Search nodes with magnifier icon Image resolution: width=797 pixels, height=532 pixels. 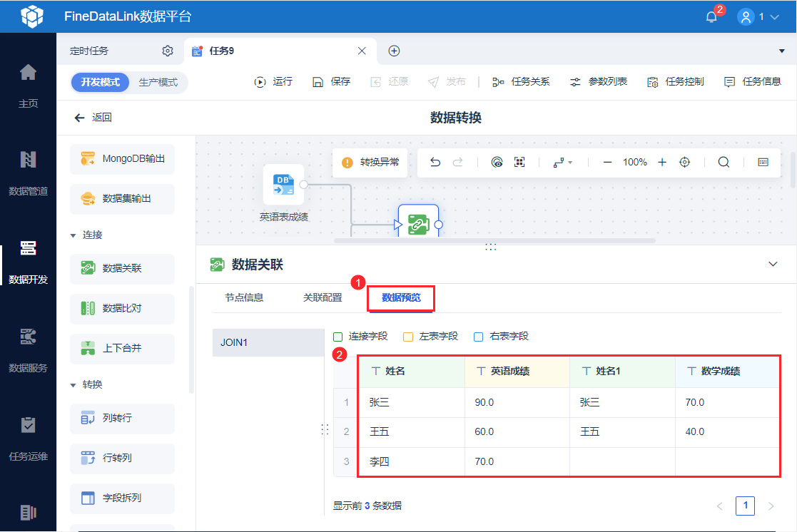(724, 162)
